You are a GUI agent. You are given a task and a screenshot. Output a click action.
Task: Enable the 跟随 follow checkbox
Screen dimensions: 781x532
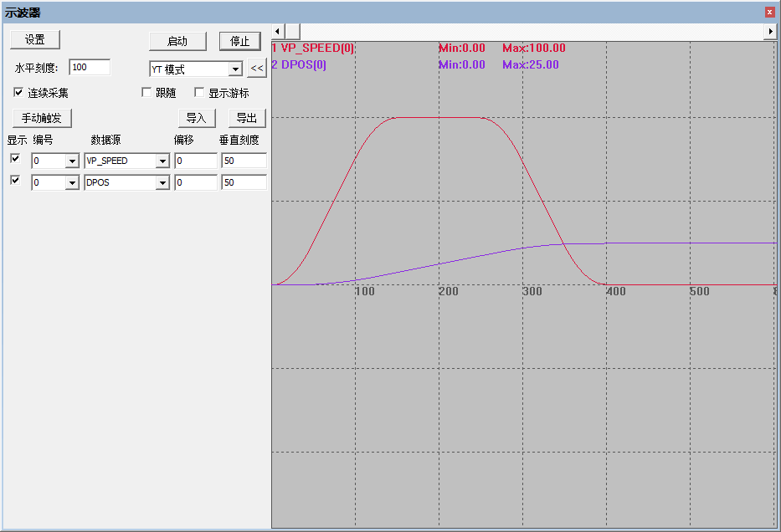coord(148,92)
